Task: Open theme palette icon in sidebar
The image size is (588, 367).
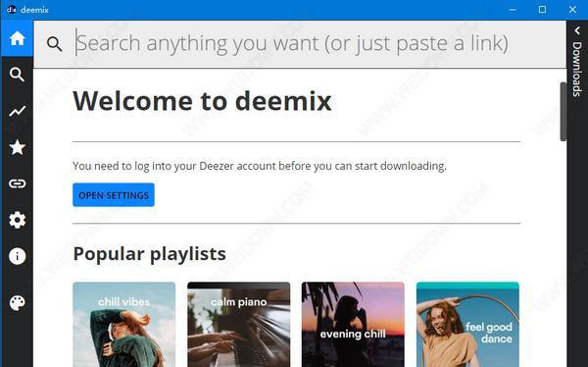Action: 18,303
